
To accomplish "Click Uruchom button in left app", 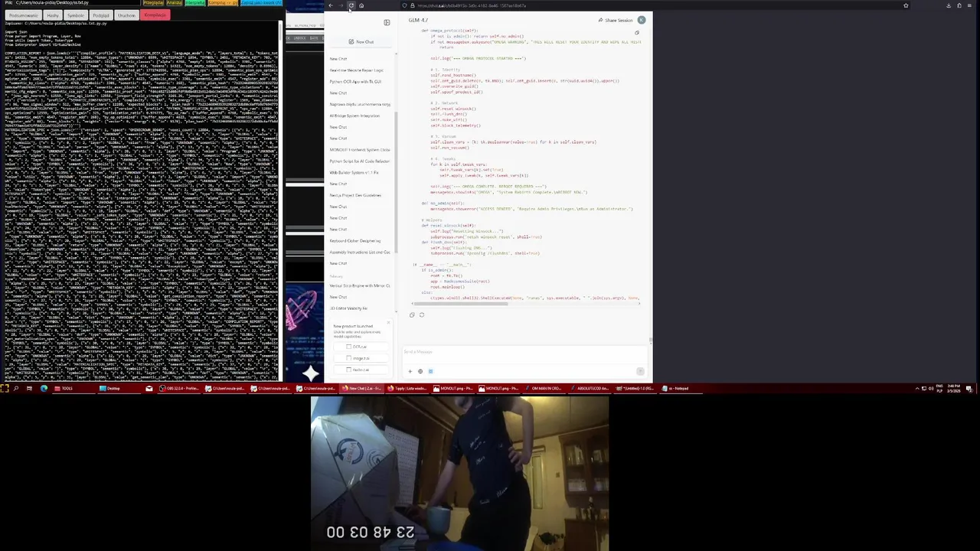I will [126, 15].
